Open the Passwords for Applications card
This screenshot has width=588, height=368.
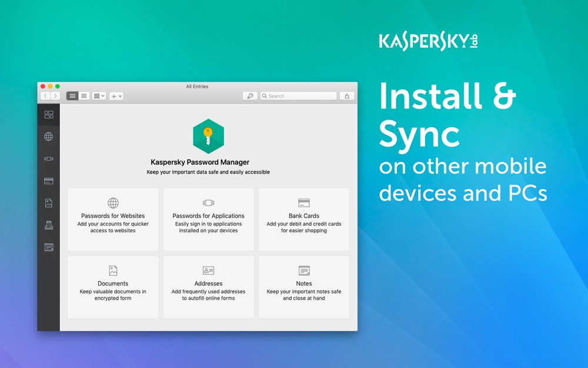coord(209,219)
